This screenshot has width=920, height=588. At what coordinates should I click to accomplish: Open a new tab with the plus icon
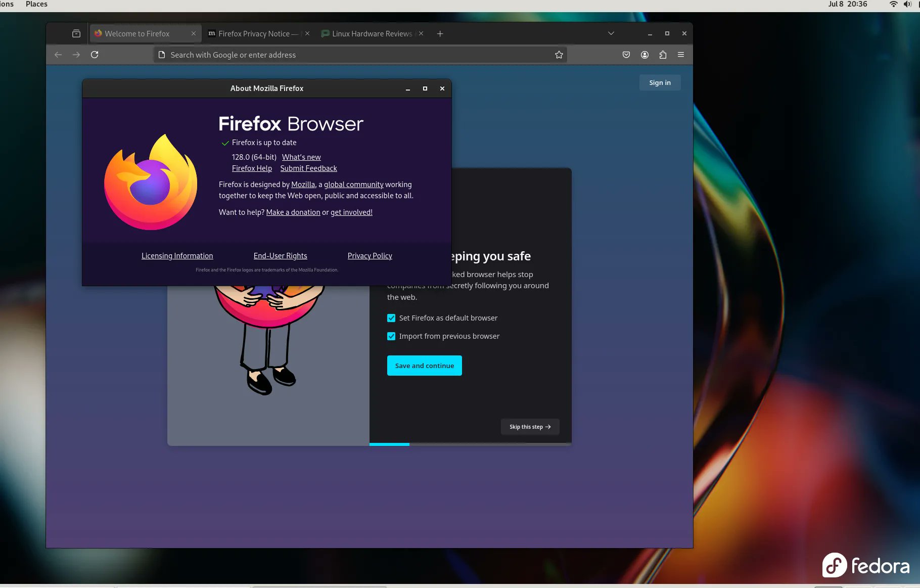pyautogui.click(x=440, y=33)
